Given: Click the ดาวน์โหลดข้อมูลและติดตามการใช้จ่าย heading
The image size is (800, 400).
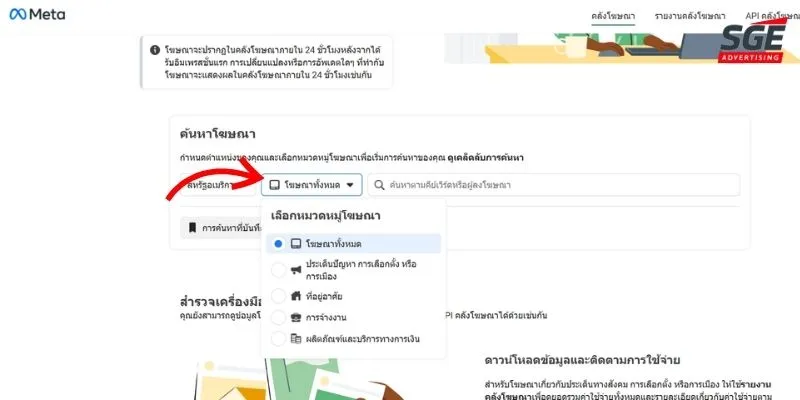Looking at the screenshot, I should [x=582, y=360].
